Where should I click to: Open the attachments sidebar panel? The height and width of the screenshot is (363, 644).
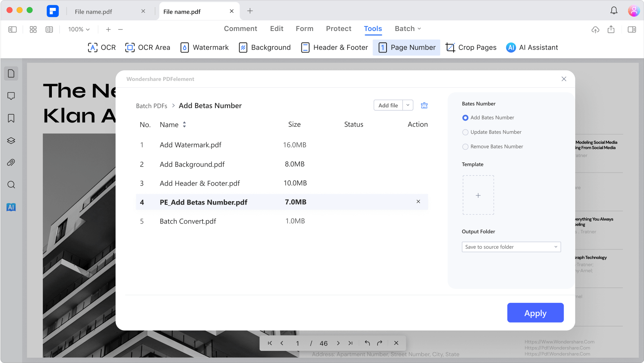pos(11,163)
